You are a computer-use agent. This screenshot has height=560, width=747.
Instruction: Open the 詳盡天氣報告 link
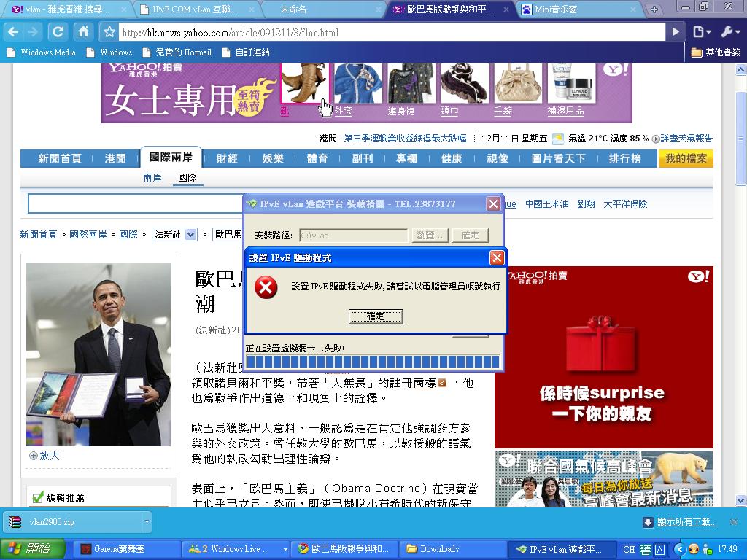point(686,138)
